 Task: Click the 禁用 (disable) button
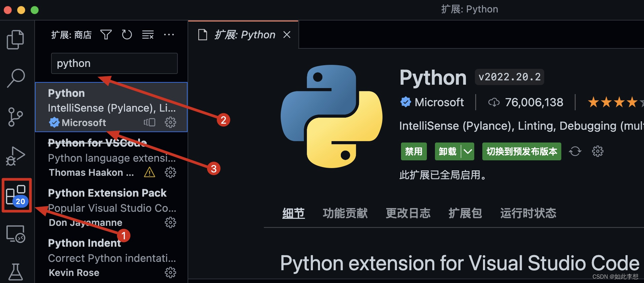click(414, 152)
